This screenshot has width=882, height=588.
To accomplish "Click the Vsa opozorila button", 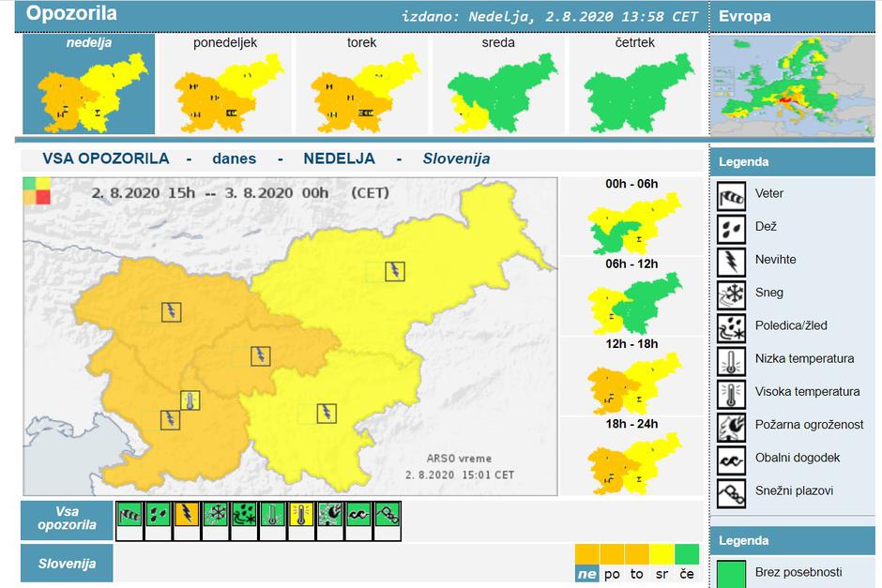I will click(67, 519).
